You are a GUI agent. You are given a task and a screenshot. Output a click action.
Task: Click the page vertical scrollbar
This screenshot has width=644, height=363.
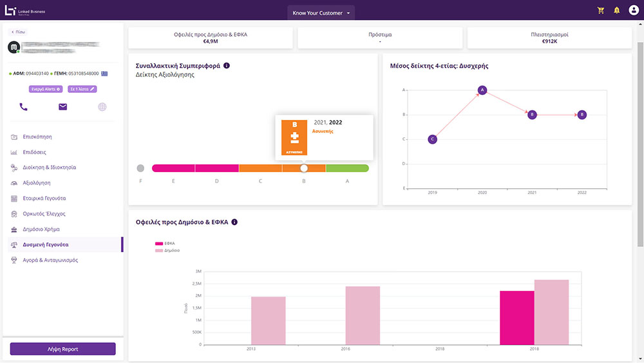click(640, 144)
